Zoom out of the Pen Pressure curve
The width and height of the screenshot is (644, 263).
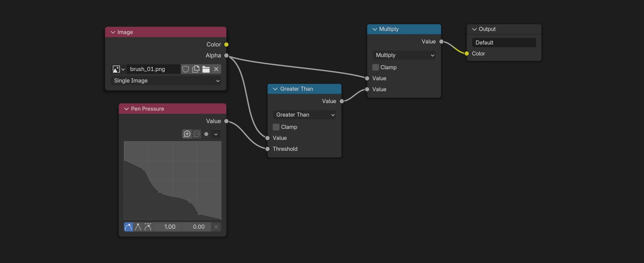tap(196, 134)
